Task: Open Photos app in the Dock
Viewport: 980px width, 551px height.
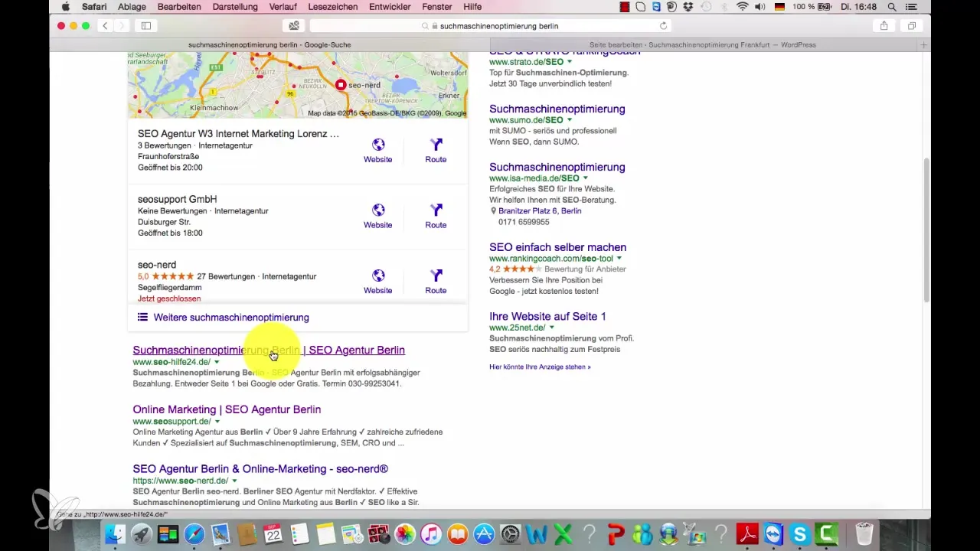Action: click(405, 533)
